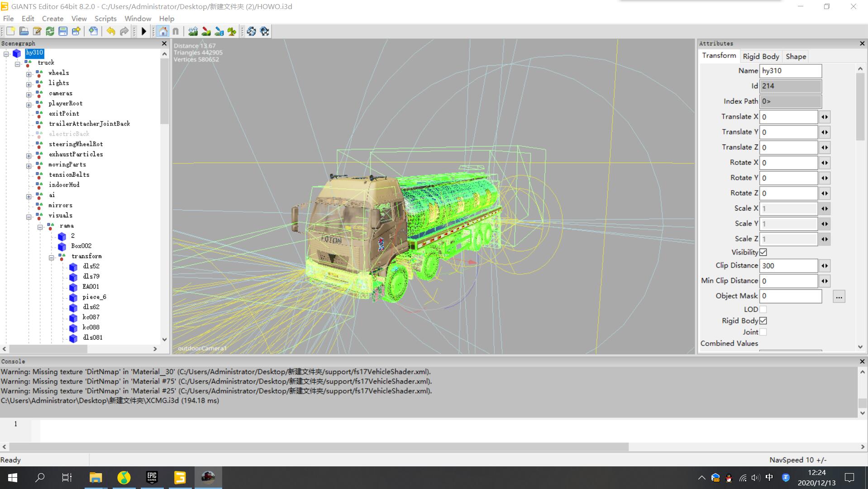Click the Undo arrow icon
The image size is (868, 489).
(111, 31)
